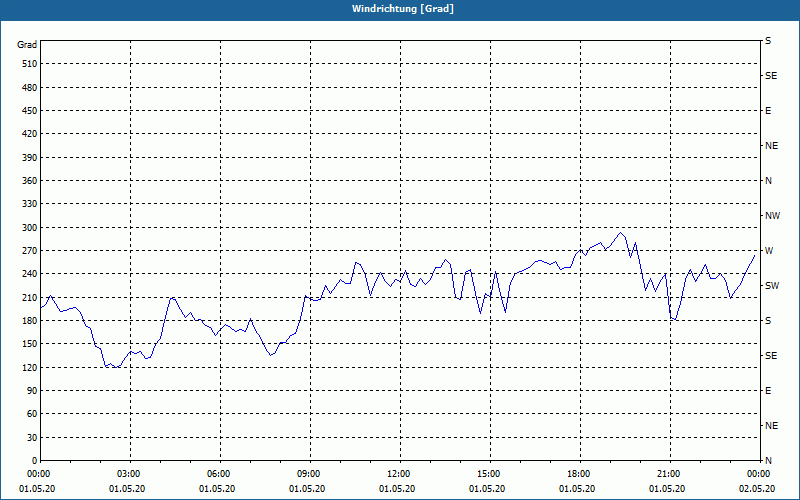Viewport: 800px width, 500px height.
Task: Click the 510 value on the y-axis
Action: point(30,64)
